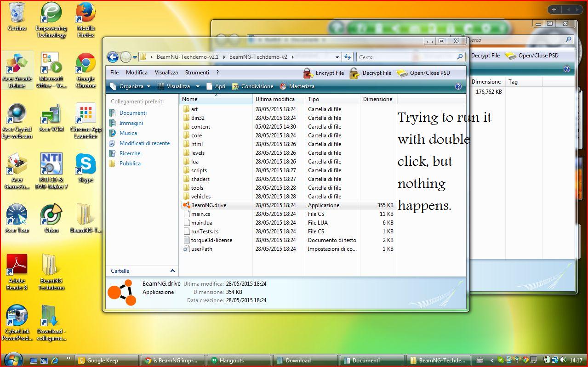This screenshot has height=367, width=588.
Task: Show hidden taskbar quick launch items
Action: pos(69,358)
